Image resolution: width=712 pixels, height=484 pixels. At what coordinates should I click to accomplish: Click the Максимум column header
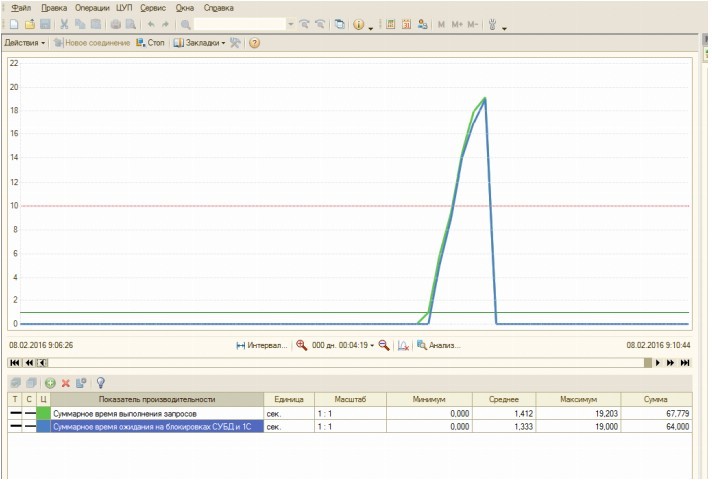pyautogui.click(x=578, y=400)
